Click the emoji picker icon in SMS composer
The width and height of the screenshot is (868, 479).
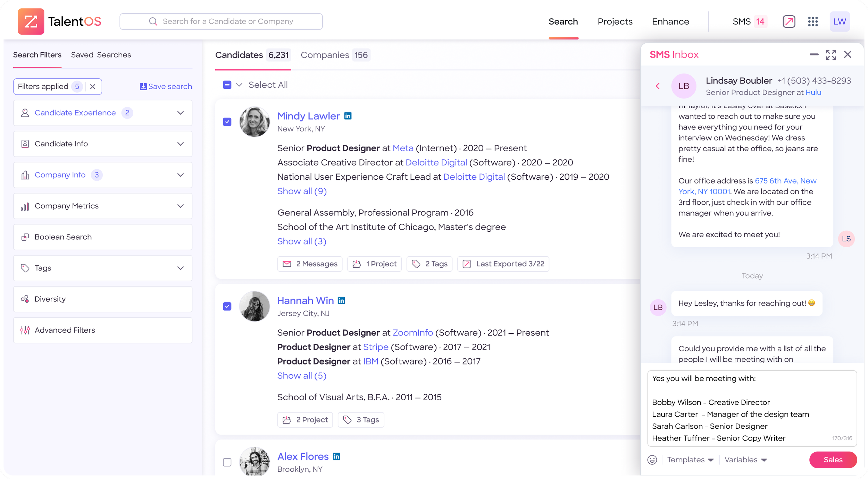(652, 460)
